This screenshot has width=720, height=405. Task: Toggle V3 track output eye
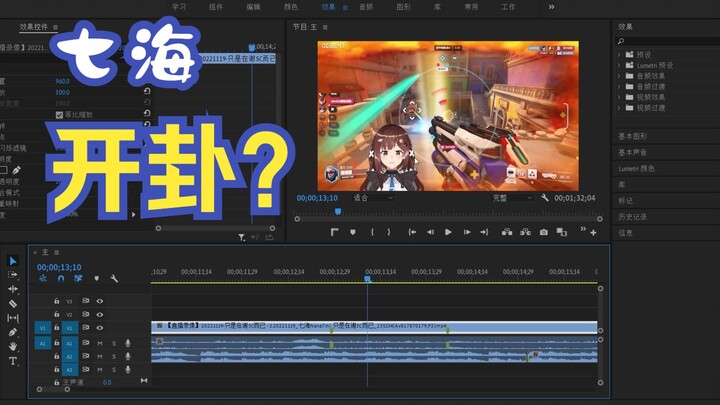[100, 301]
